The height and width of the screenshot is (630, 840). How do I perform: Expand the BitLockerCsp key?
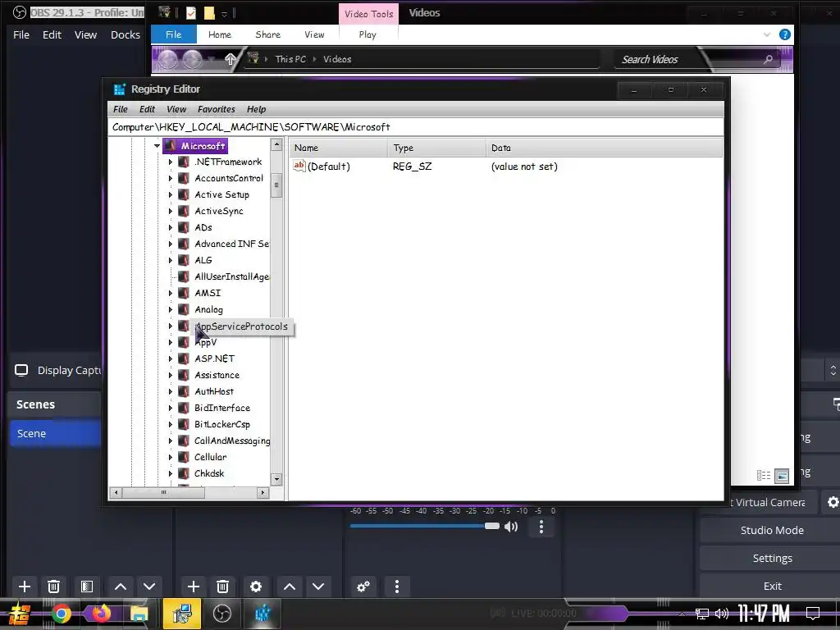coord(171,424)
